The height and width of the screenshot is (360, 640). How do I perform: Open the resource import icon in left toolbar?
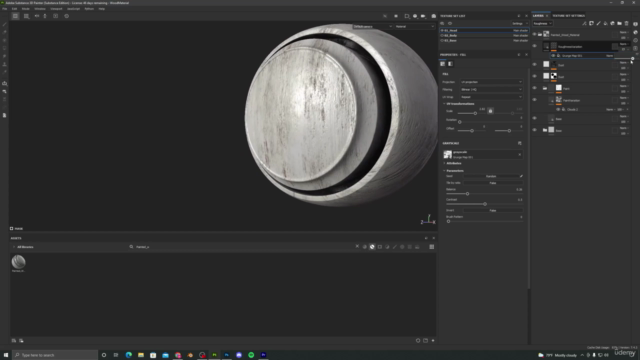pos(4,84)
